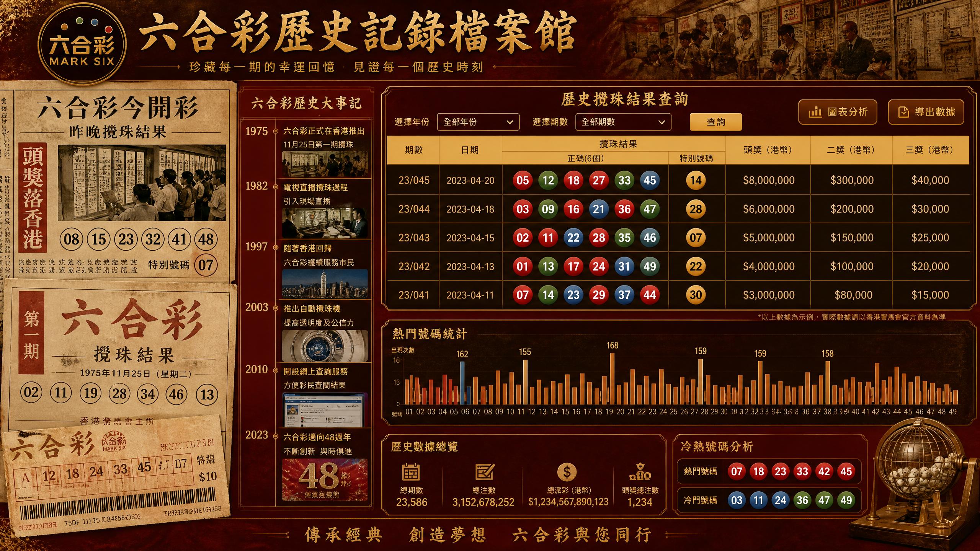Click the 六合彩歷史大事記 timeline heading
Screen dimensions: 980x551
pos(306,103)
